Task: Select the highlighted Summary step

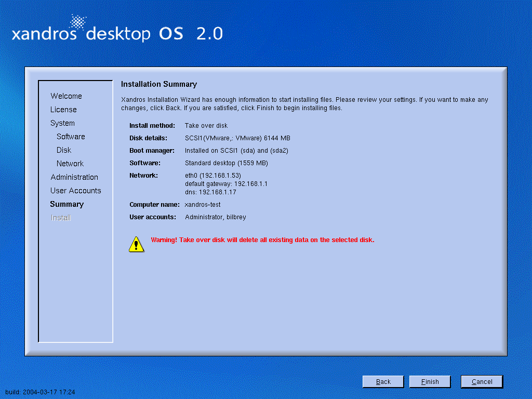Action: pos(66,204)
